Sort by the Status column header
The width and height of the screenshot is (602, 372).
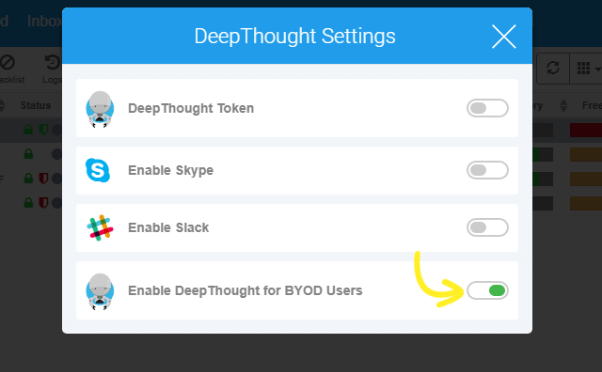[35, 105]
